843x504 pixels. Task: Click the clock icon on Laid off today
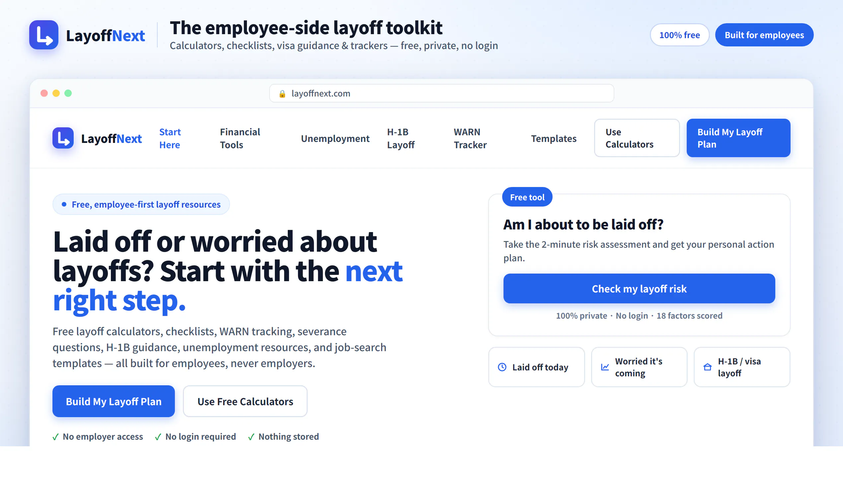pos(502,367)
